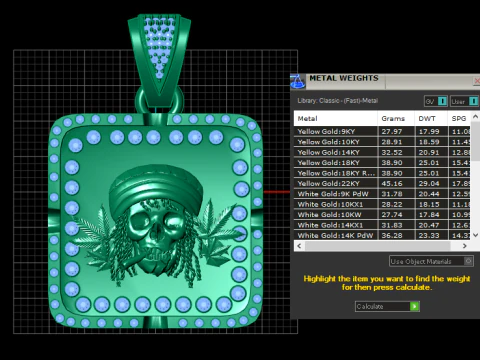Select the Yellow Gold:18KY R... row

(382, 173)
